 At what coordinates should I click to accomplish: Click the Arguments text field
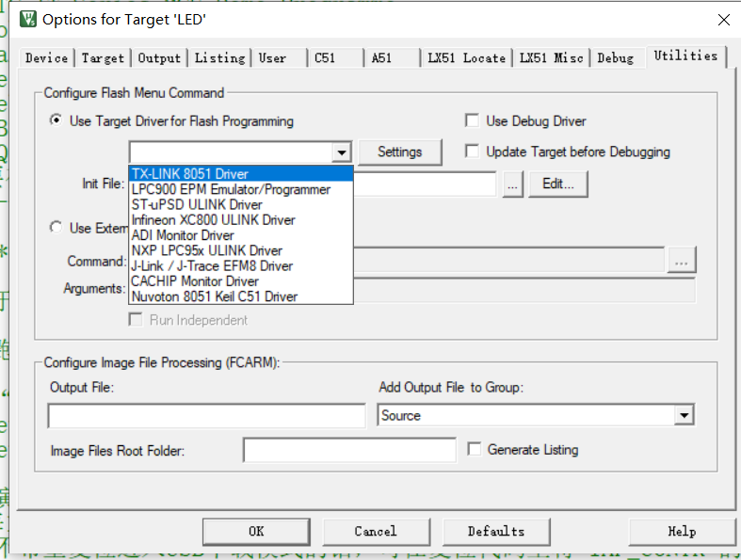(x=524, y=290)
